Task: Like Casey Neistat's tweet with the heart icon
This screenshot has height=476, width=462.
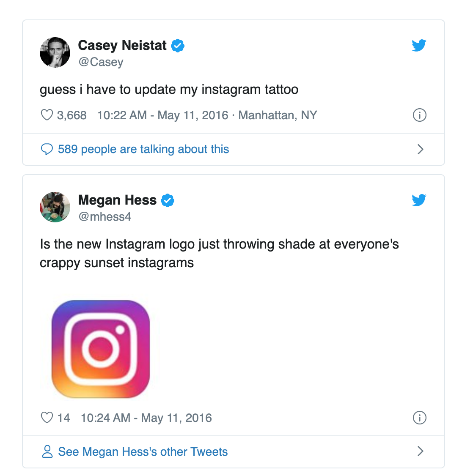Action: [x=47, y=115]
